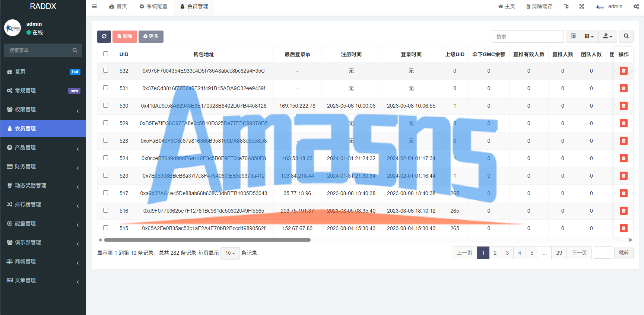Jump to page 29

[x=559, y=253]
